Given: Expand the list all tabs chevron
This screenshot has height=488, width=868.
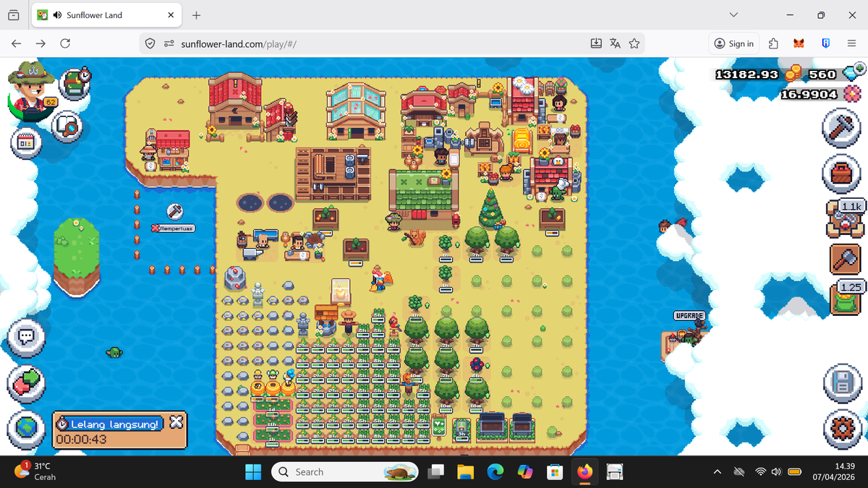Looking at the screenshot, I should click(x=735, y=15).
